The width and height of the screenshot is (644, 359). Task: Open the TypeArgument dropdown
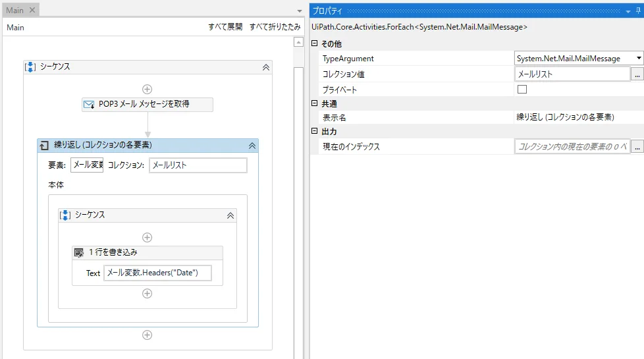pos(639,59)
